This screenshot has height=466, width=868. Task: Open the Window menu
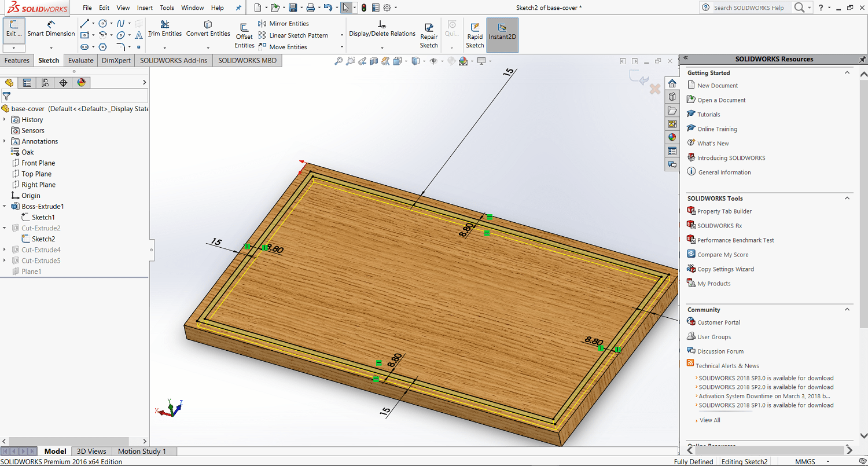192,8
